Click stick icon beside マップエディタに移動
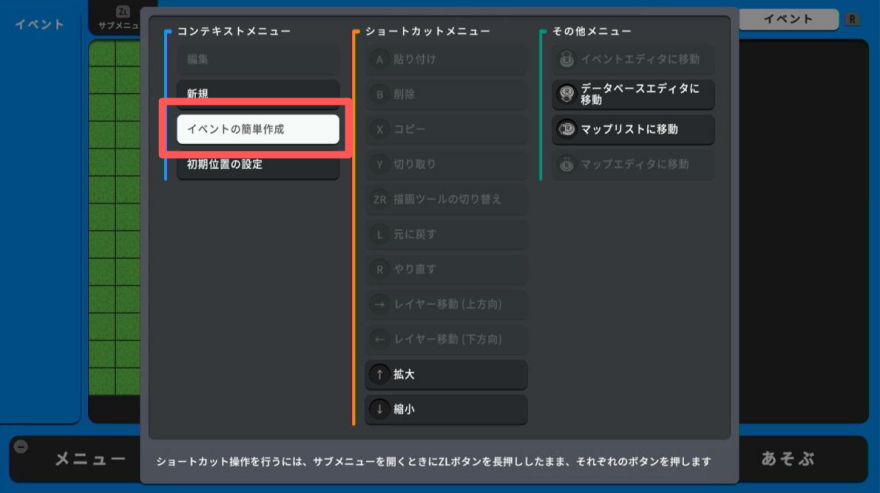The width and height of the screenshot is (880, 493). click(566, 165)
